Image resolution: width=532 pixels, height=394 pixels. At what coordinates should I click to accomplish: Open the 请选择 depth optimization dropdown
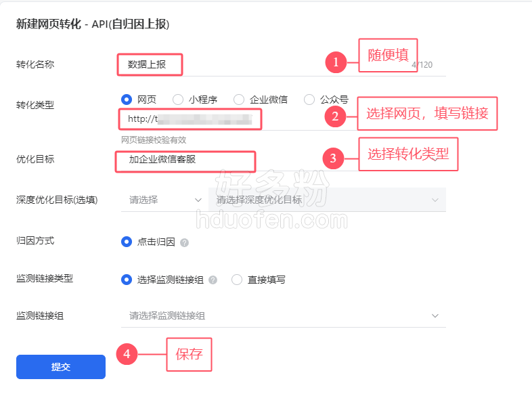tap(164, 200)
